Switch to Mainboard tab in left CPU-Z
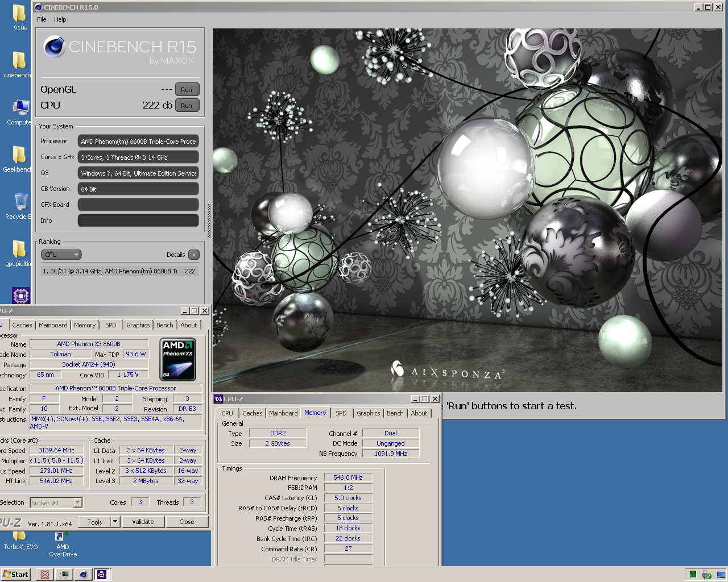 click(x=53, y=325)
